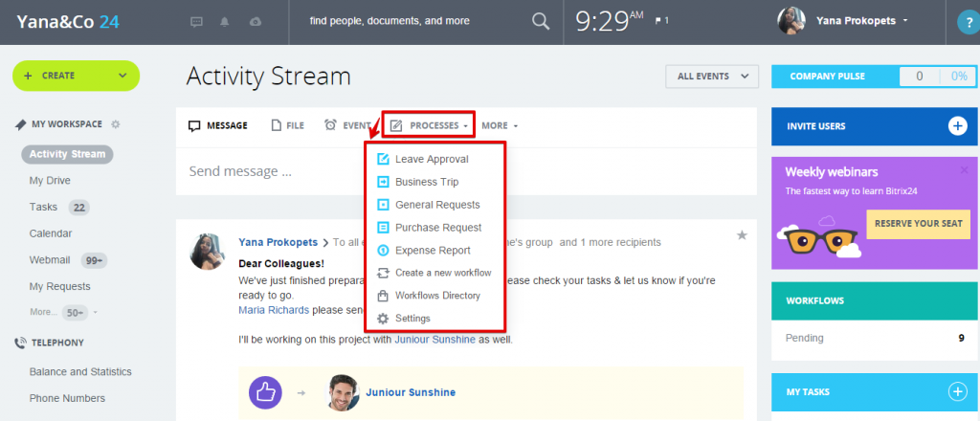The image size is (980, 421).
Task: Click the purple thumbs-up like icon
Action: pos(266,392)
